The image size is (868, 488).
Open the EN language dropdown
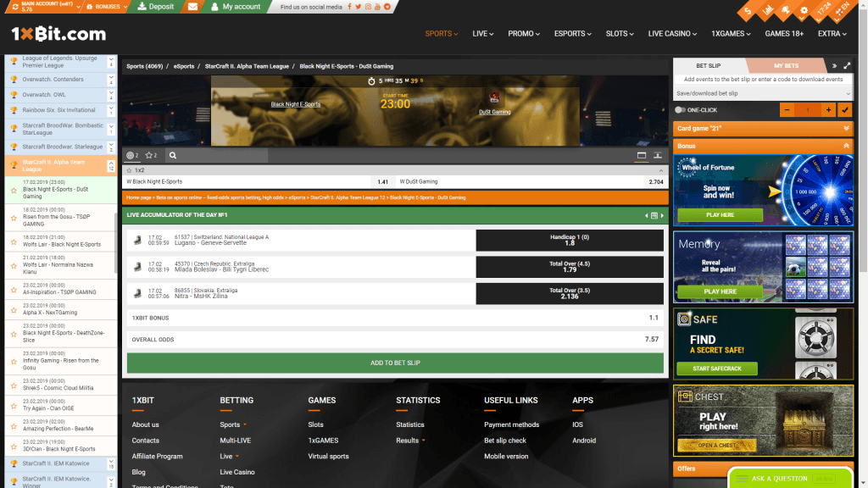pyautogui.click(x=843, y=10)
